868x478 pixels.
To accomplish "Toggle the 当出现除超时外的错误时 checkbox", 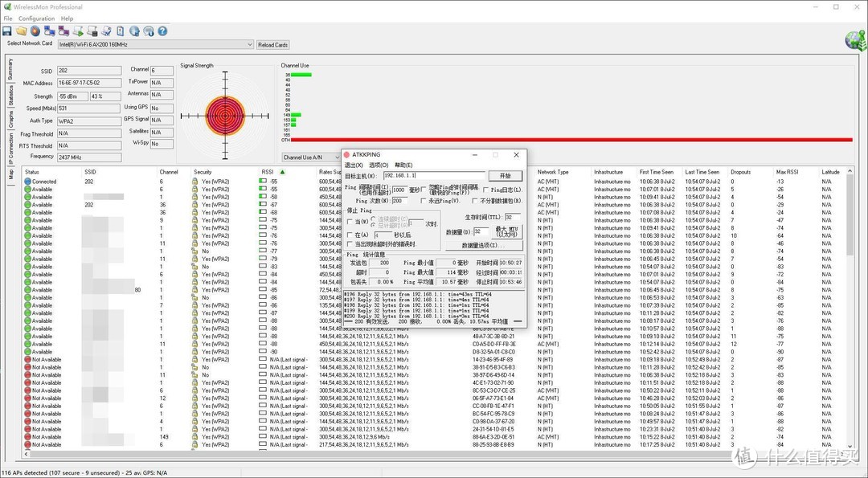I will (x=350, y=244).
